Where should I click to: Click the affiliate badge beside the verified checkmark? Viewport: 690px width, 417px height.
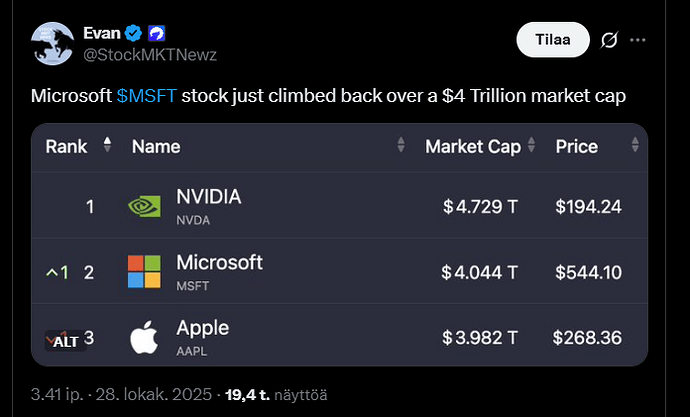coord(156,33)
